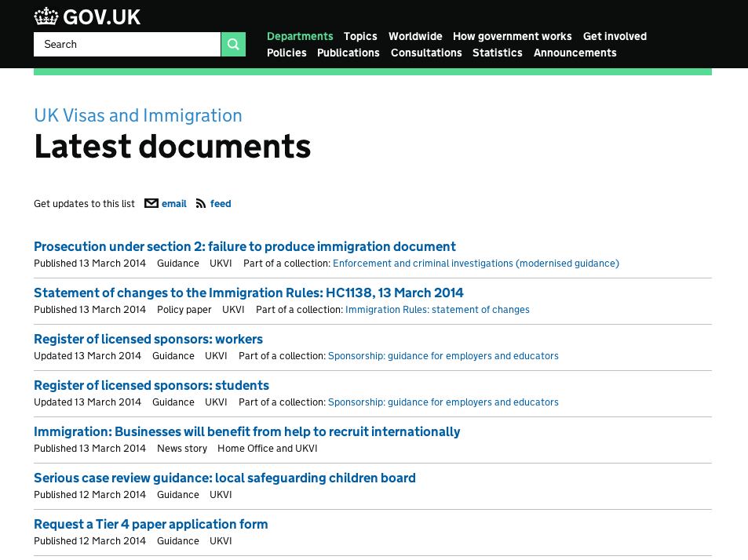Open Serious case review guidance document
Viewport: 748px width, 560px height.
click(224, 478)
